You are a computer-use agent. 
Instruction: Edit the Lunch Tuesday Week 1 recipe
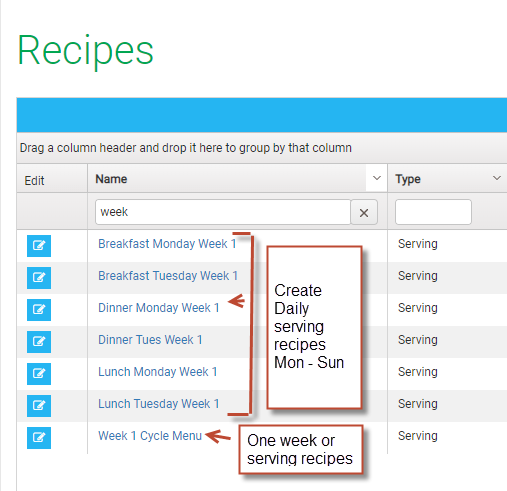tap(39, 406)
